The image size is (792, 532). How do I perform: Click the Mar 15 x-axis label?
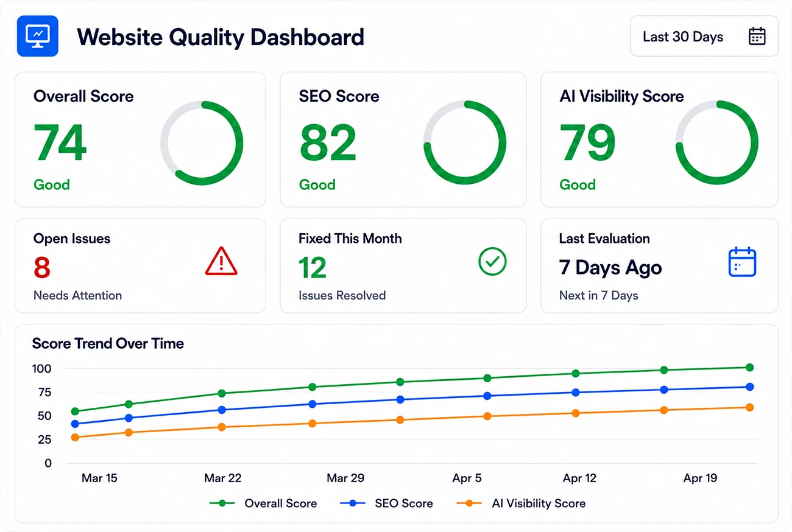(x=99, y=478)
